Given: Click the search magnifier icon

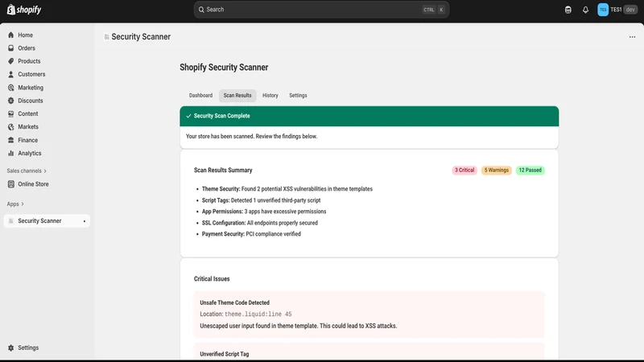Looking at the screenshot, I should pyautogui.click(x=201, y=10).
